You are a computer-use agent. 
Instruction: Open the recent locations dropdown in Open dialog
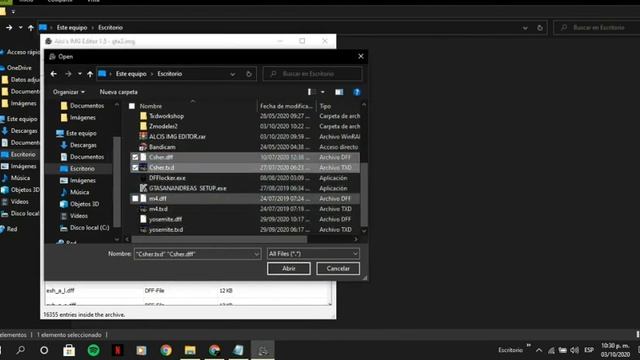[x=80, y=74]
